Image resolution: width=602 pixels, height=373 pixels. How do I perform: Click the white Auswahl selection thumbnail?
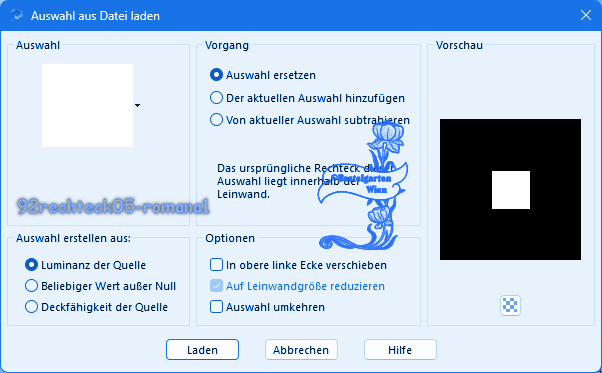tap(88, 106)
